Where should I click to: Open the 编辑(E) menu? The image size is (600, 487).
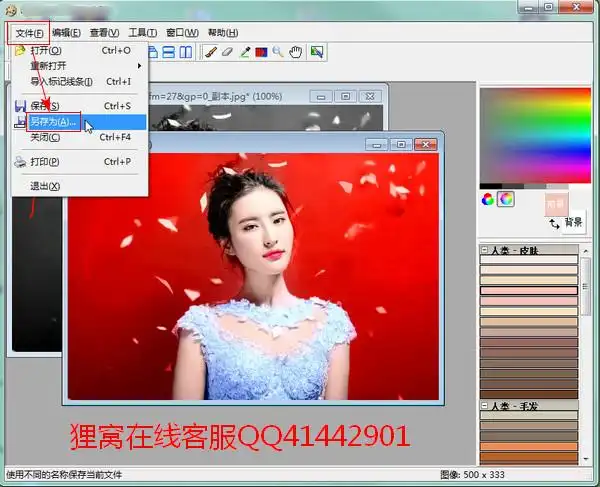point(66,33)
